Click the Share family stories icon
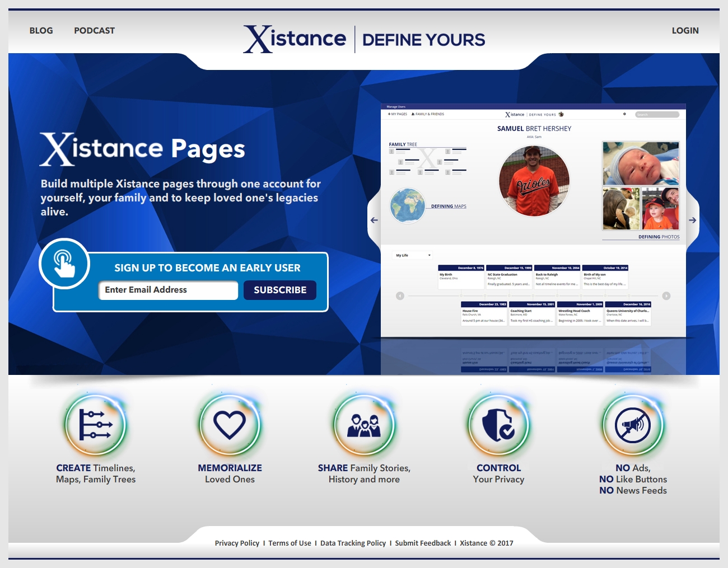728x568 pixels. coord(364,425)
